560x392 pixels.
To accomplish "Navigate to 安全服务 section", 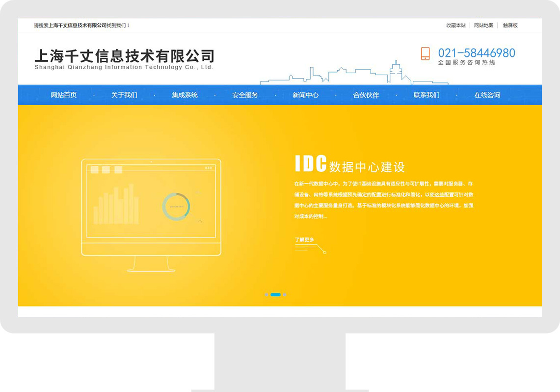I will (x=245, y=95).
